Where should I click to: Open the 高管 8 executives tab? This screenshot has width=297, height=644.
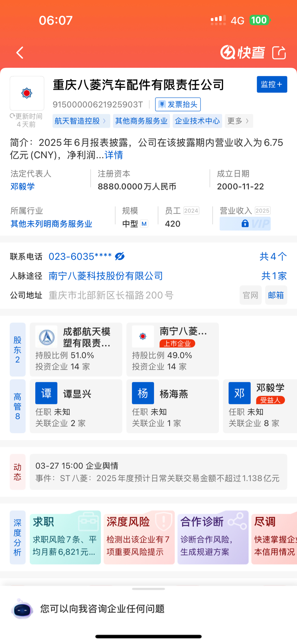click(17, 406)
